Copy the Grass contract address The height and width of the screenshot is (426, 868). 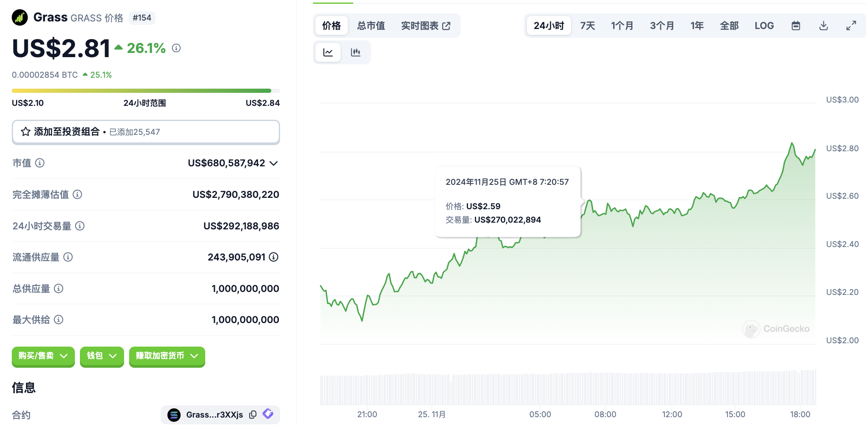[253, 415]
